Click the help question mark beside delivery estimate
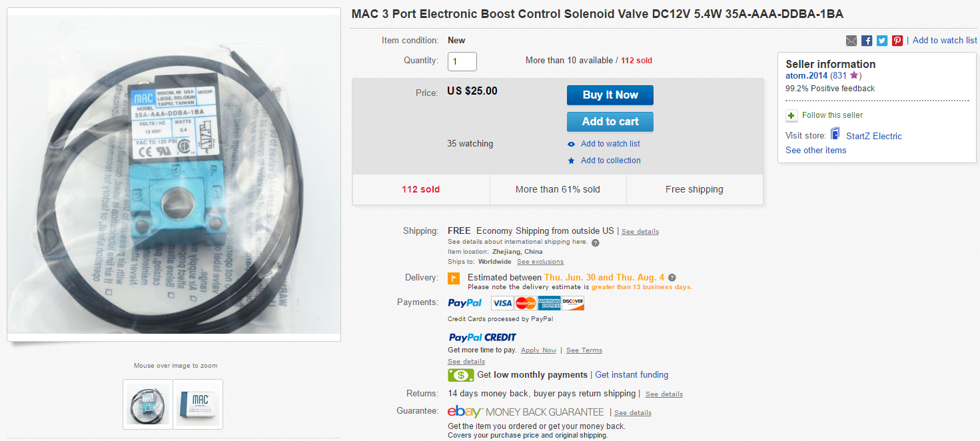This screenshot has width=980, height=441. [671, 277]
